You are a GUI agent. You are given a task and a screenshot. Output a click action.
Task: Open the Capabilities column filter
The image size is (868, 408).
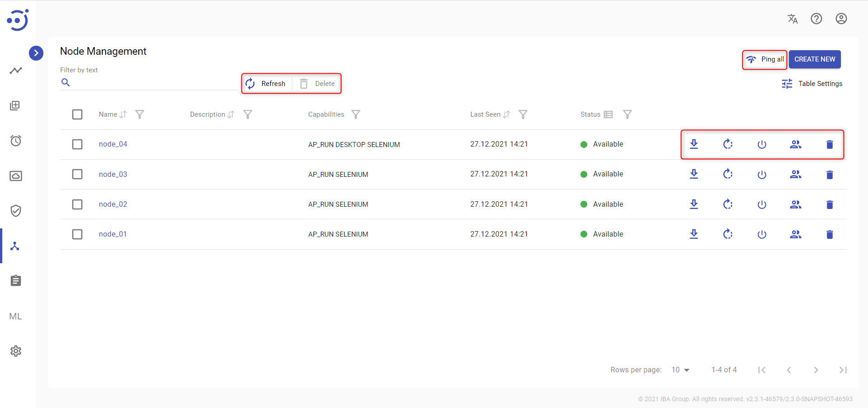(x=356, y=114)
